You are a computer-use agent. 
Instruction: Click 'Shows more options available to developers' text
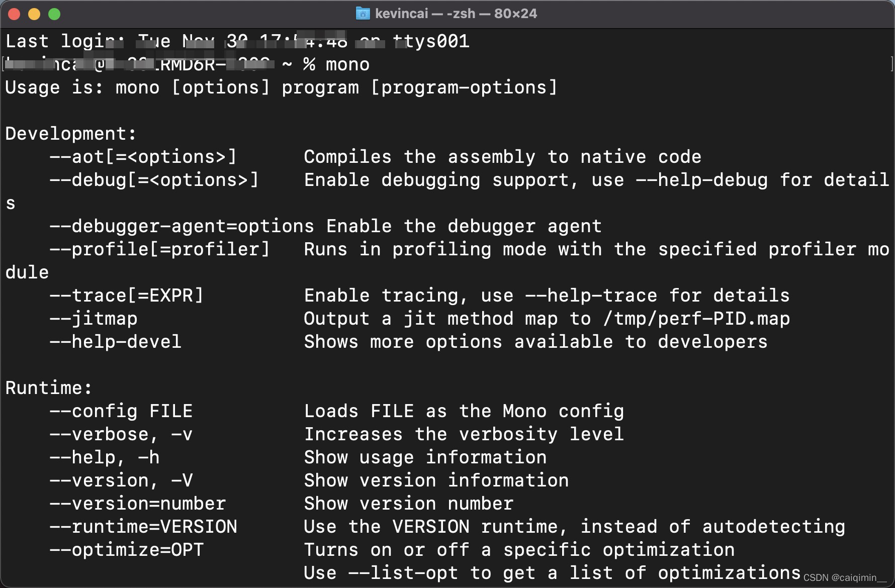(535, 342)
